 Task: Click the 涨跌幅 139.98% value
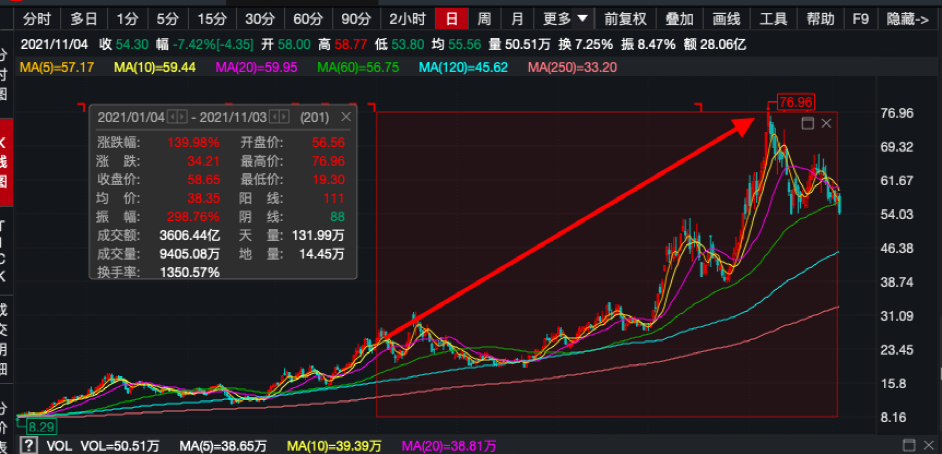pyautogui.click(x=193, y=142)
